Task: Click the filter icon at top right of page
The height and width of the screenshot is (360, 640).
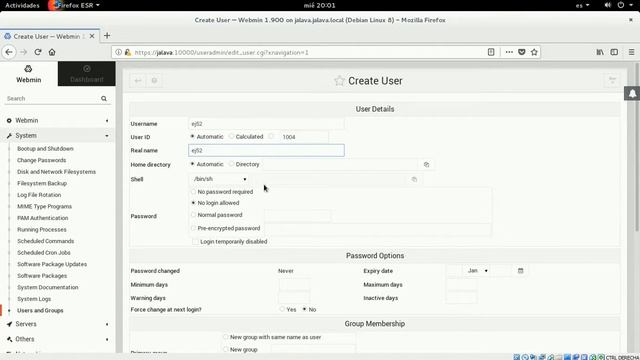Action: pos(612,80)
